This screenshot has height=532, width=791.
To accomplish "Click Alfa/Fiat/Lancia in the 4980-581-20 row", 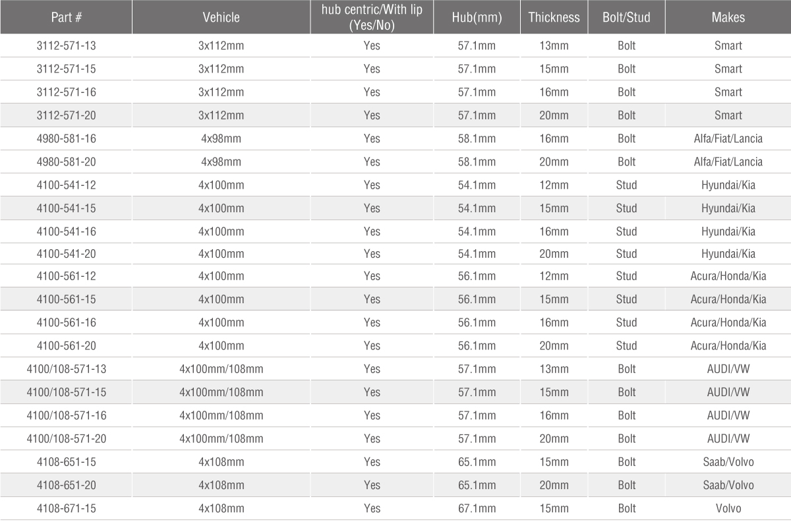I will (728, 162).
